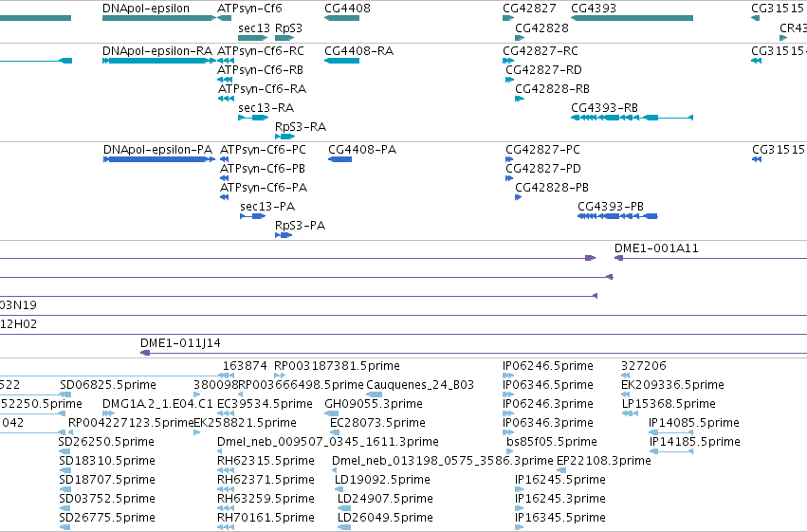Screen dimensions: 807x532
Task: Select transcript ATPsyn-Cf6-RC
Action: (x=226, y=61)
